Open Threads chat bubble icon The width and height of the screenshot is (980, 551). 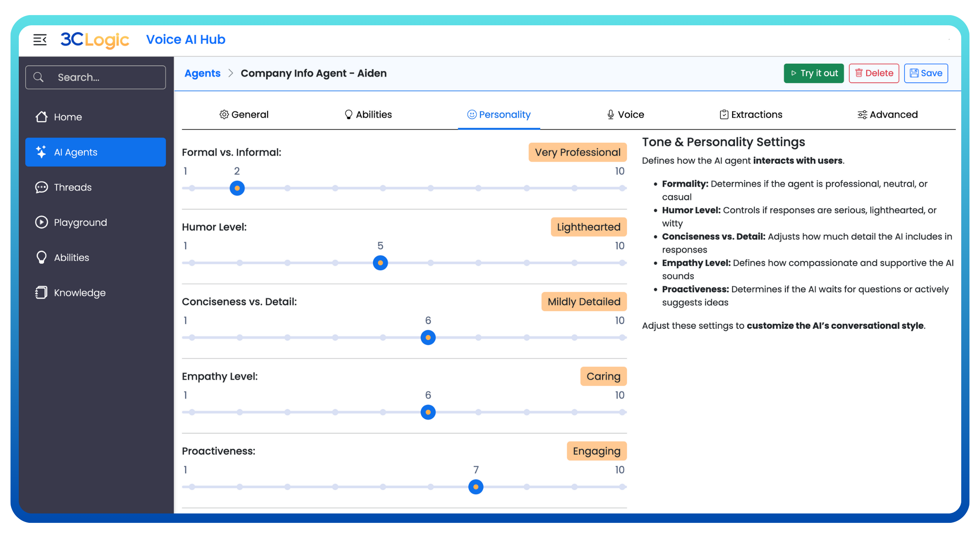point(41,187)
